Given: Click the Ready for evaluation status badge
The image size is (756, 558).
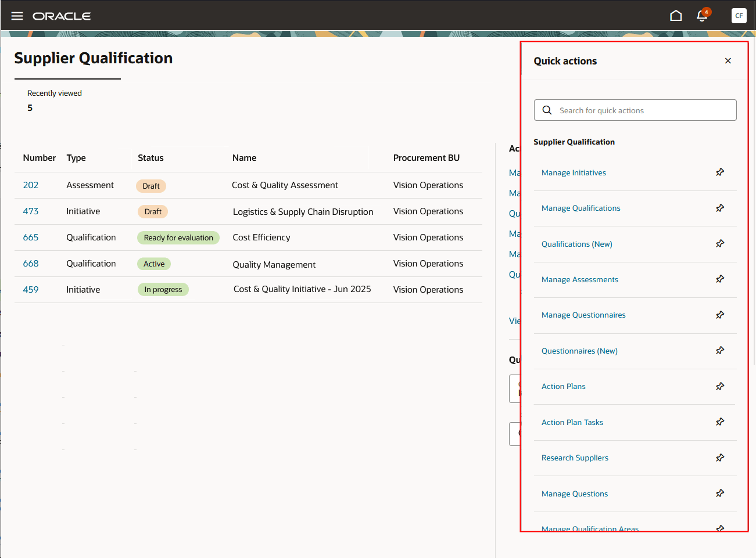Looking at the screenshot, I should 178,237.
